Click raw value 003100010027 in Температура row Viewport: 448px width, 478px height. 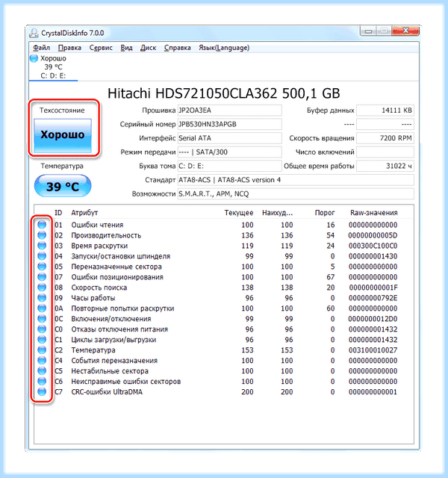click(373, 350)
